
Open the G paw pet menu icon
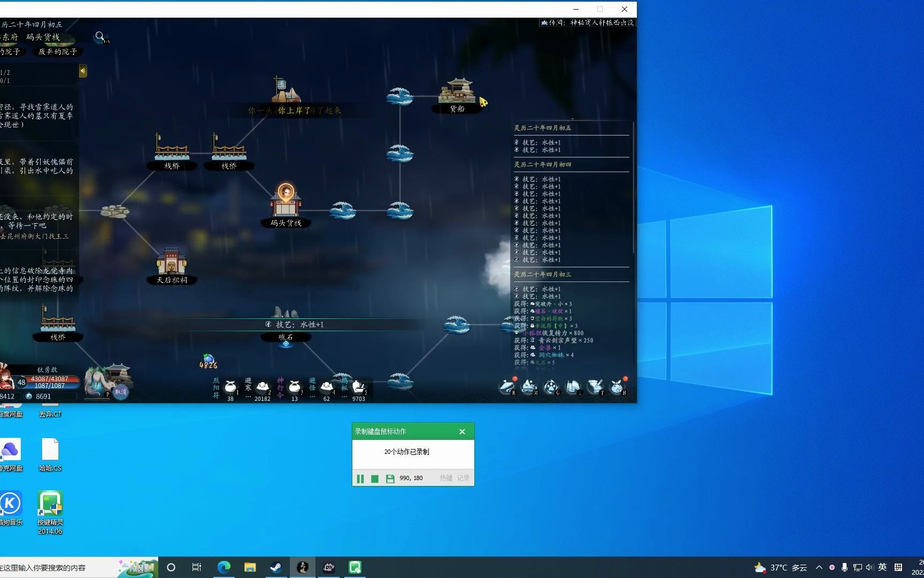pyautogui.click(x=551, y=386)
